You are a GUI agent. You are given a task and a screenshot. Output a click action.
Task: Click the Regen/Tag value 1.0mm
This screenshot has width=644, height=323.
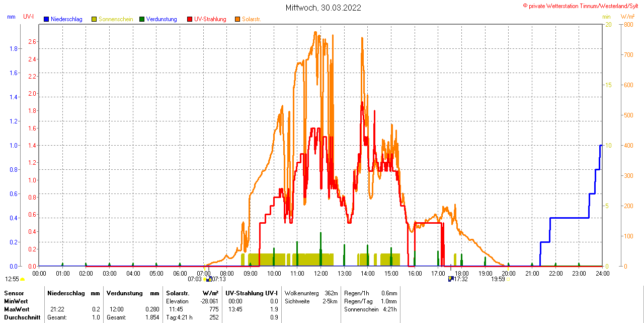tap(388, 301)
